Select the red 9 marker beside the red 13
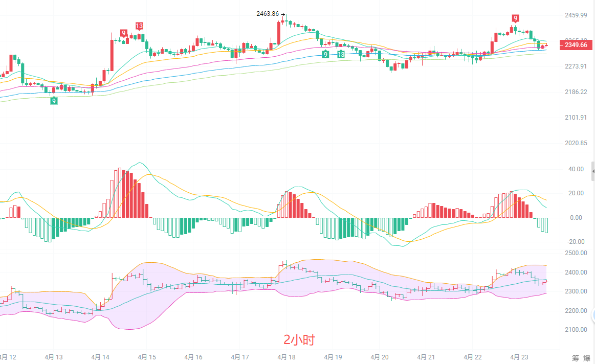595x364 pixels. click(124, 33)
